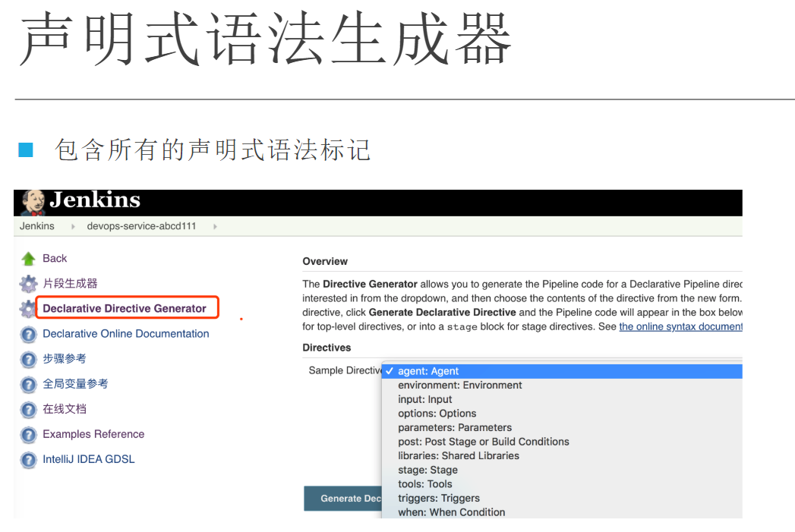Open the 片段生成器 link
This screenshot has height=532, width=795.
click(70, 283)
